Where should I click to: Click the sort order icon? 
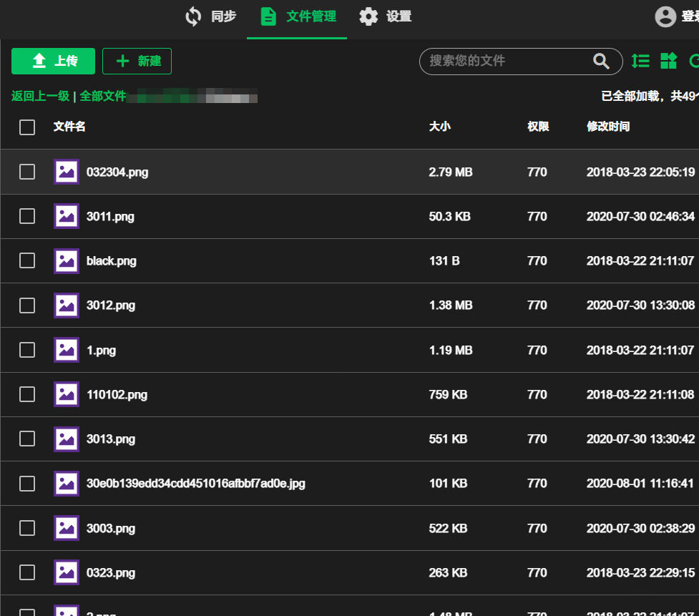[640, 62]
